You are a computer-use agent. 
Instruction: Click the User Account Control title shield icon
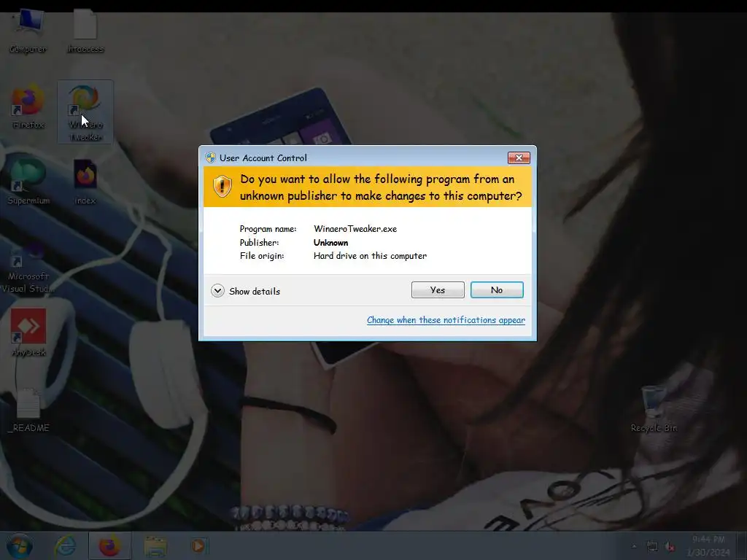[211, 157]
